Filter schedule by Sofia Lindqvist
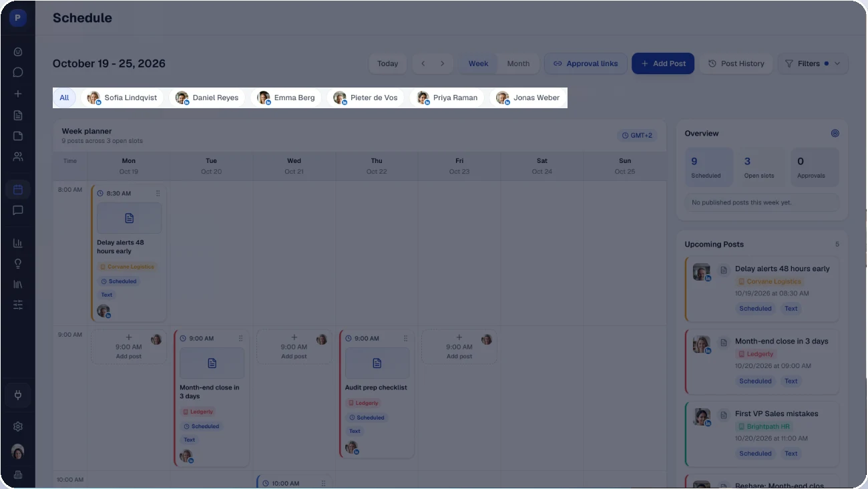Screen dimensions: 868x489 122,98
